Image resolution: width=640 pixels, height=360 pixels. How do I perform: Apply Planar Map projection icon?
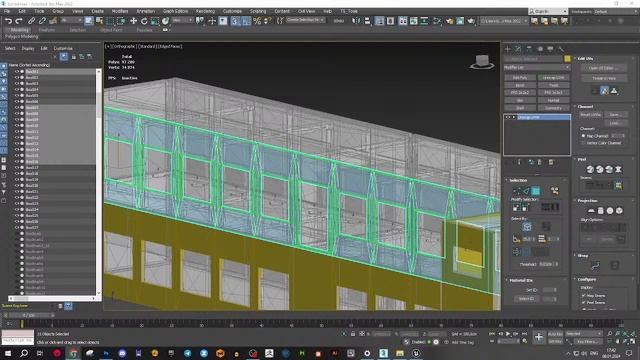coord(591,210)
